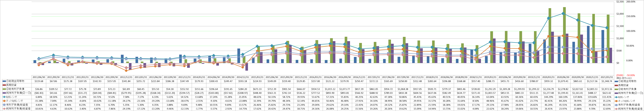The image size is (644, 111).
Task: Select the net D/E ratio -34.27% cell
Action: click(x=126, y=101)
